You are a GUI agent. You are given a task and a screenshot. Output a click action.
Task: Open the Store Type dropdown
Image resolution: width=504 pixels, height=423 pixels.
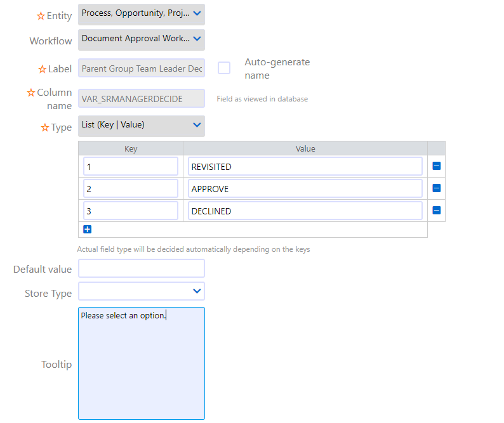142,291
